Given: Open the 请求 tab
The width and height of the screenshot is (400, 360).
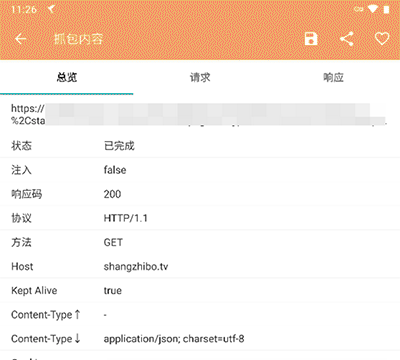Looking at the screenshot, I should coord(200,77).
